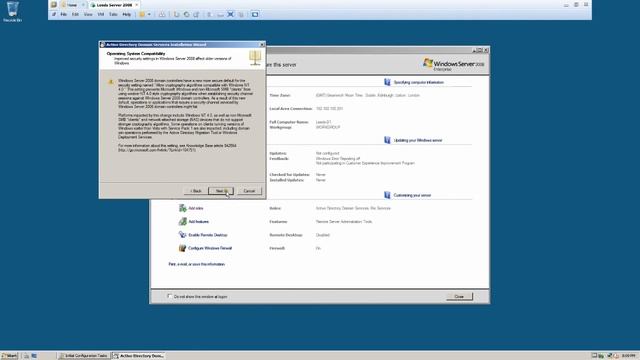
Task: Click Initial Configuration Tasks taskbar button
Action: [84, 356]
